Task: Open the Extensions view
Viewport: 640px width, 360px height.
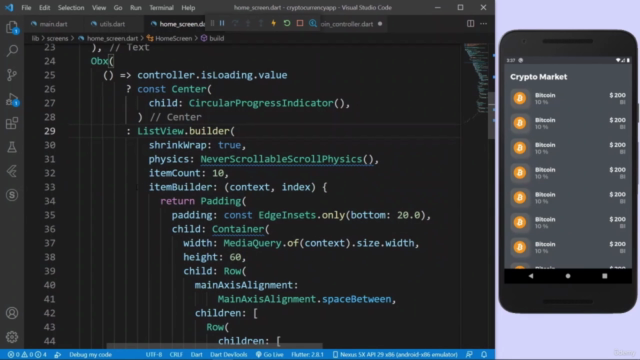Action: click(x=12, y=123)
